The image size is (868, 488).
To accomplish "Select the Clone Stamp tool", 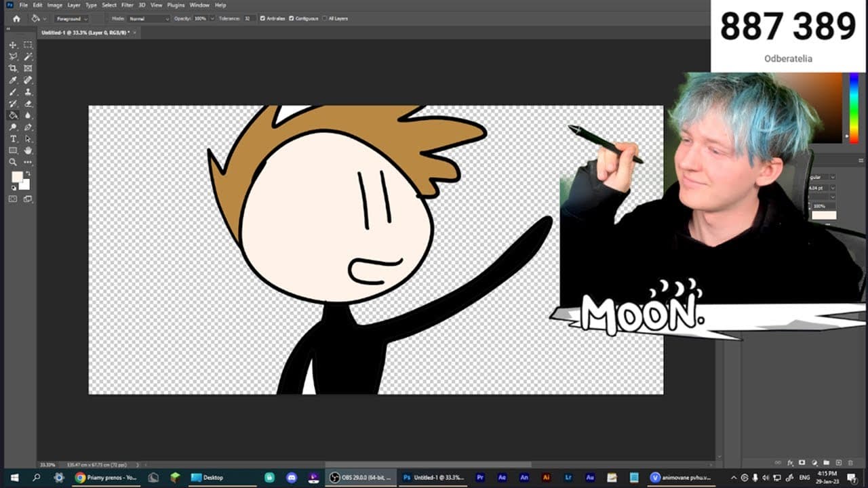I will click(x=28, y=92).
